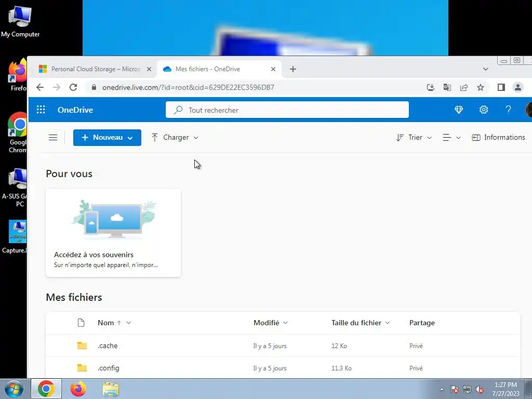
Task: Click the Firefox icon in the taskbar
Action: pos(78,389)
